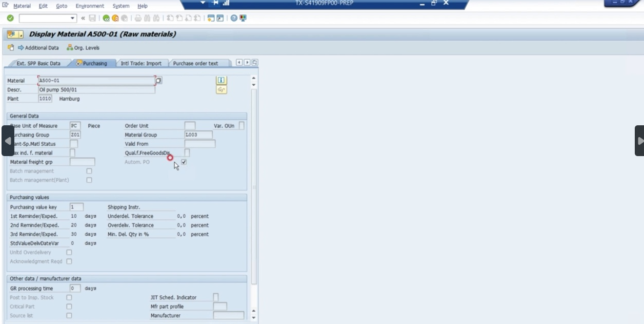The height and width of the screenshot is (324, 644).
Task: Click the Previous Page icon
Action: click(179, 18)
